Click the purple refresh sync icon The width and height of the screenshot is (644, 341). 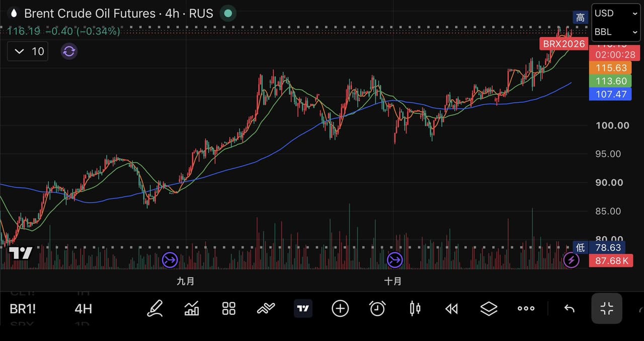click(x=69, y=51)
